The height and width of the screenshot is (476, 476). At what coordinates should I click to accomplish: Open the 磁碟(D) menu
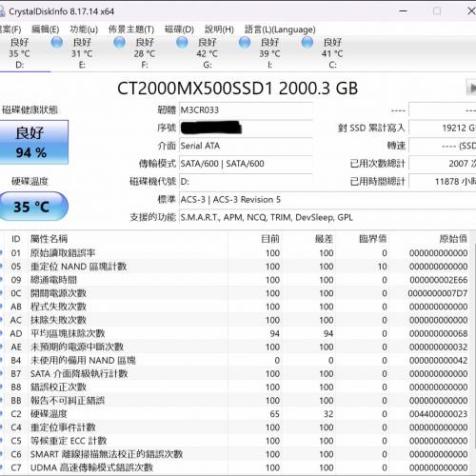tap(179, 30)
